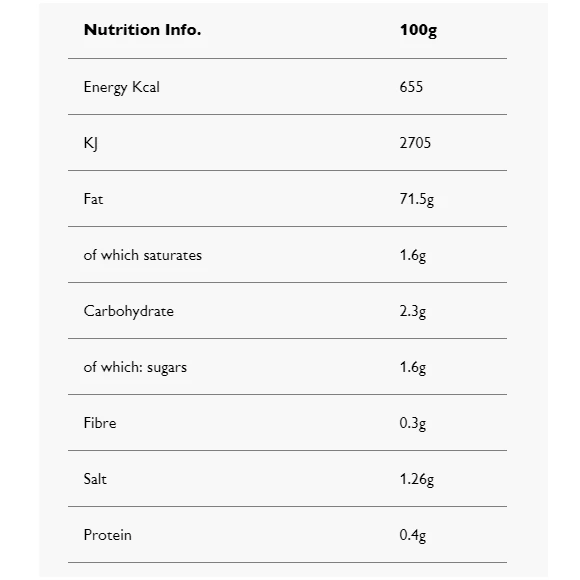The height and width of the screenshot is (580, 580).
Task: Select the 1.26g salt value
Action: pos(417,480)
